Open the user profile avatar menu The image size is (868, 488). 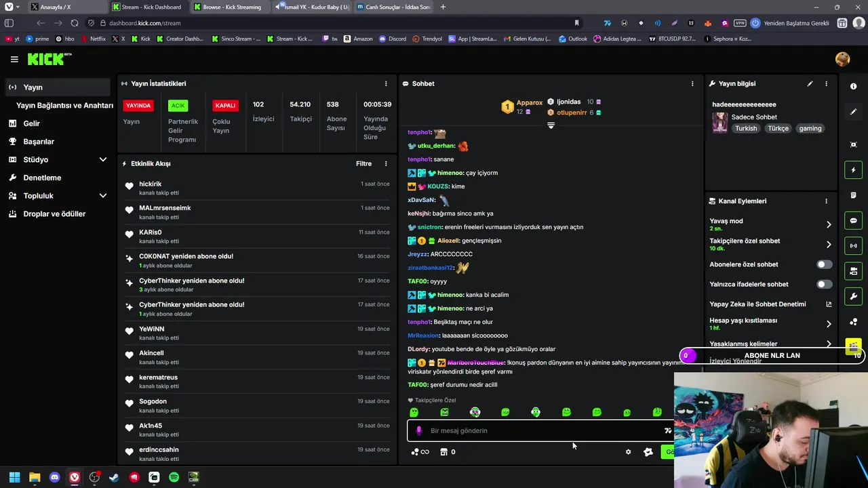842,60
